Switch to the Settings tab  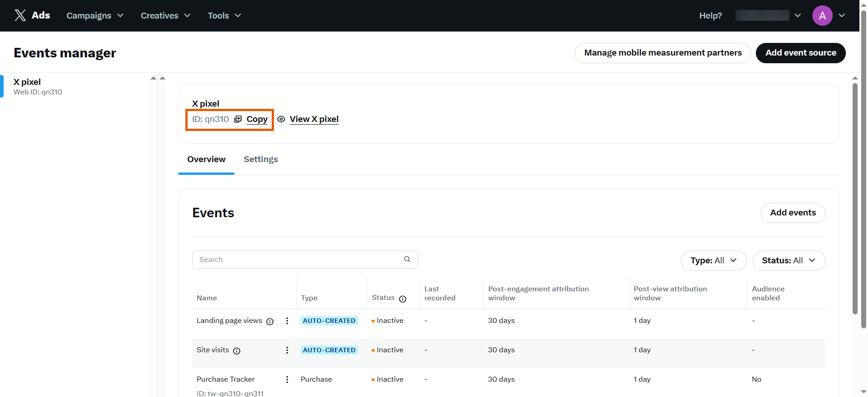click(261, 159)
